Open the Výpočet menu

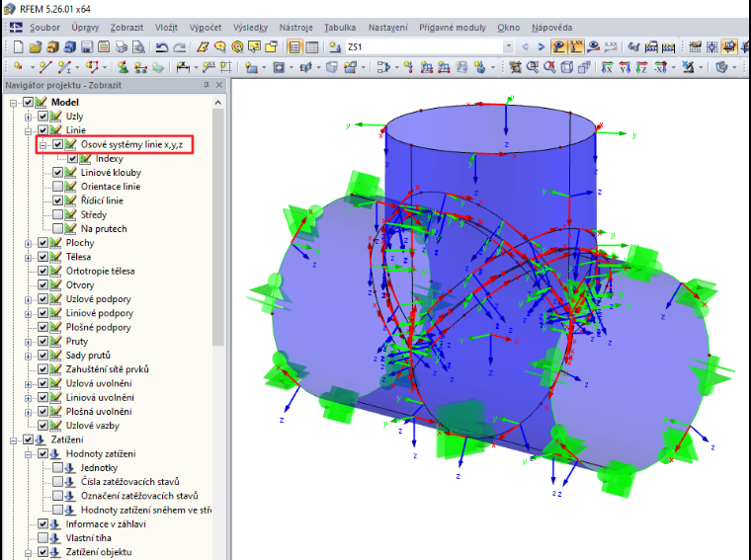tap(206, 28)
